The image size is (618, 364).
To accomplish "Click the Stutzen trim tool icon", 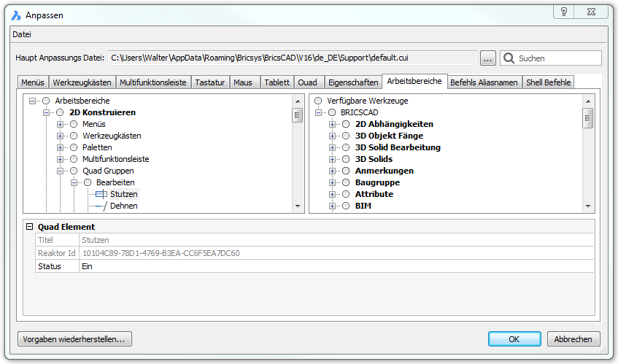I will pos(101,194).
